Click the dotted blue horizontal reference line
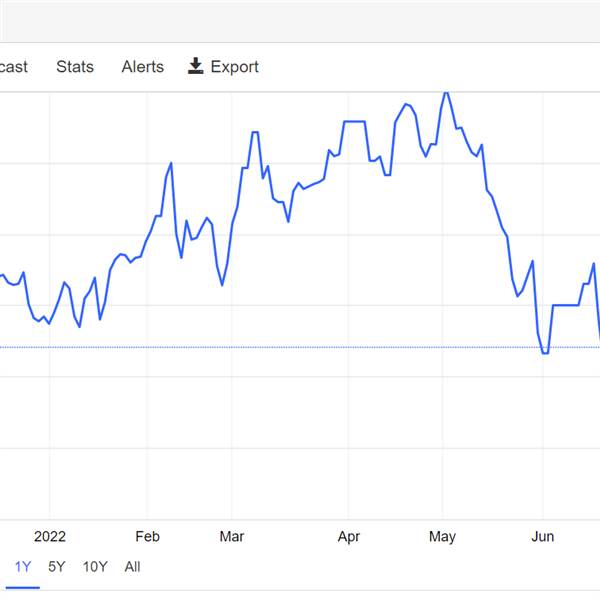 coord(300,347)
